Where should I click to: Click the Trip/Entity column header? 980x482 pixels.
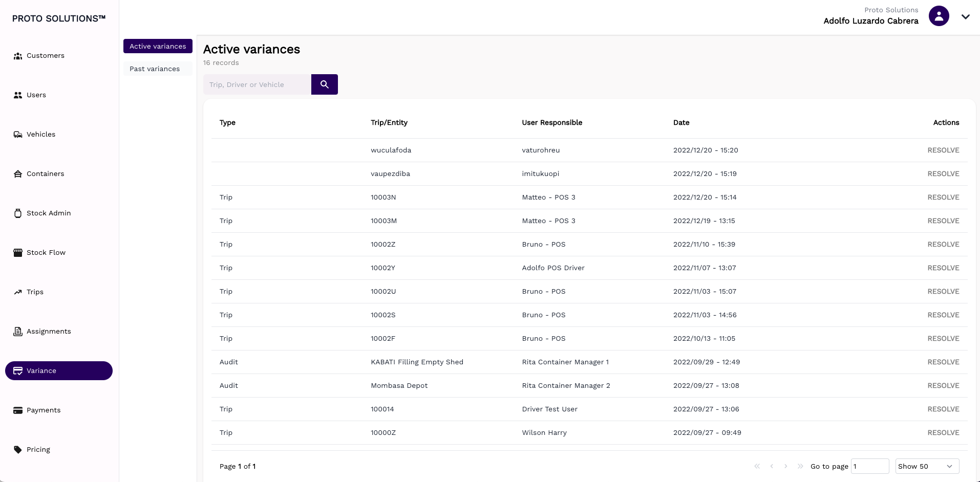tap(389, 123)
